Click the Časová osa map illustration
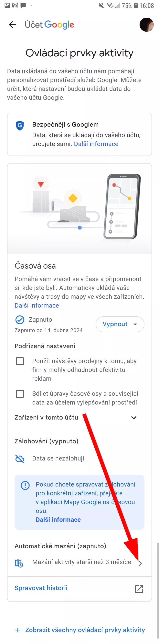This screenshot has width=159, height=644. [x=79, y=209]
